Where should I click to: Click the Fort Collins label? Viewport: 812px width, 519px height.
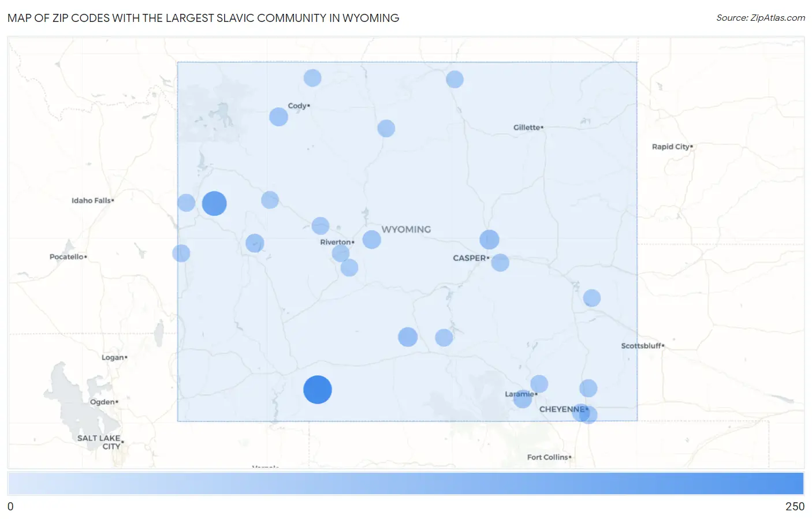pyautogui.click(x=549, y=457)
